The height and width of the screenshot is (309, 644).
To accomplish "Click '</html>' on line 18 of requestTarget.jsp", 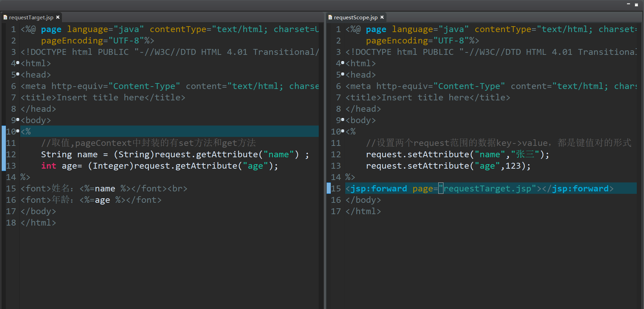I will pos(38,222).
